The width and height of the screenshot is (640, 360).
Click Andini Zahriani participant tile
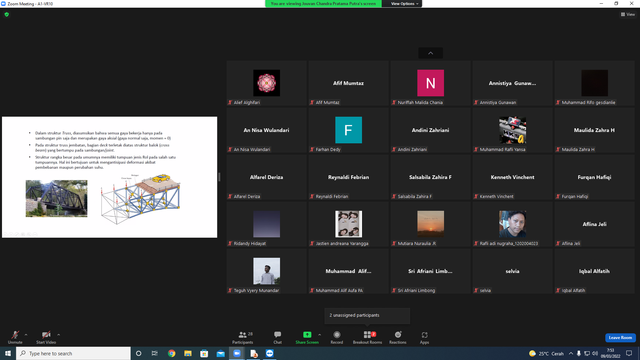tap(430, 130)
